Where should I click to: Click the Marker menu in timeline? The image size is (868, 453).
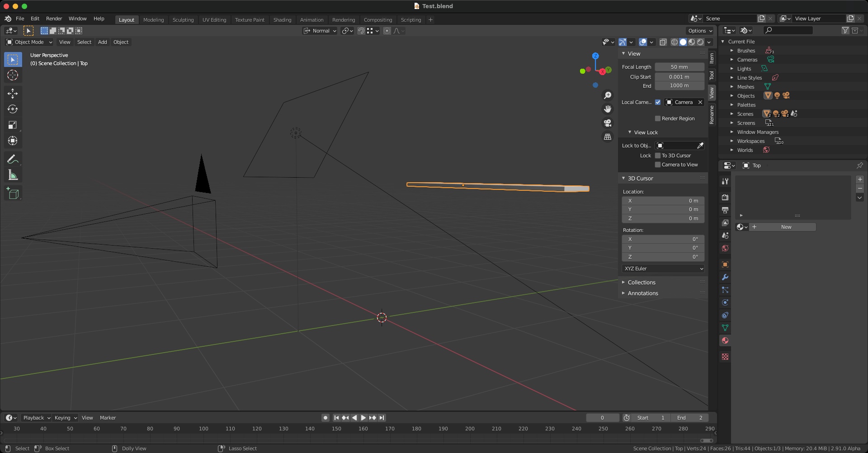coord(108,418)
